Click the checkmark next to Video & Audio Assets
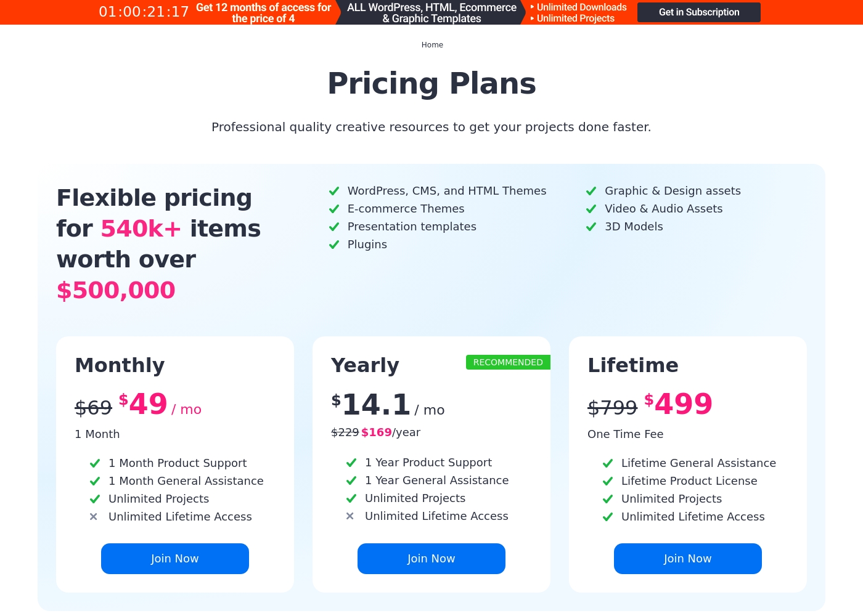 click(591, 209)
